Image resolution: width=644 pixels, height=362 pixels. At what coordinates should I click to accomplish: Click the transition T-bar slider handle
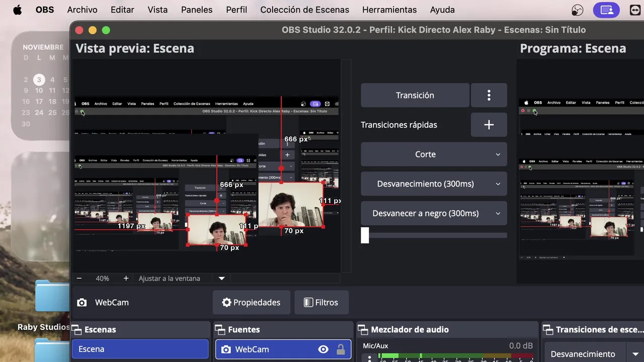[x=365, y=235]
